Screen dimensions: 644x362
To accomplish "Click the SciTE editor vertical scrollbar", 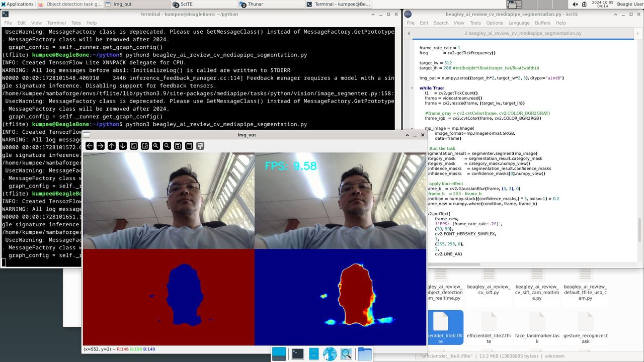I will pyautogui.click(x=640, y=151).
